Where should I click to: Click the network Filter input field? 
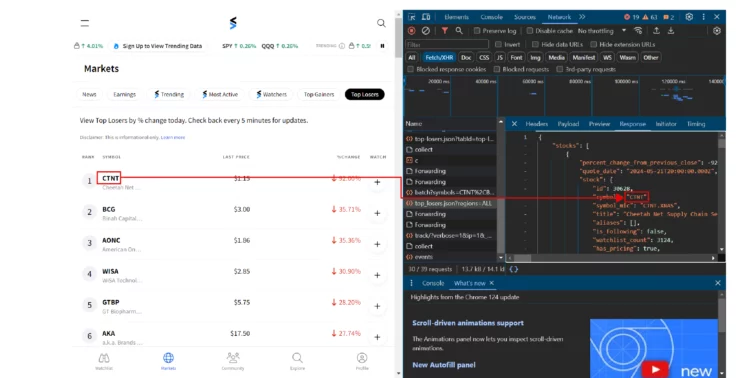(447, 45)
